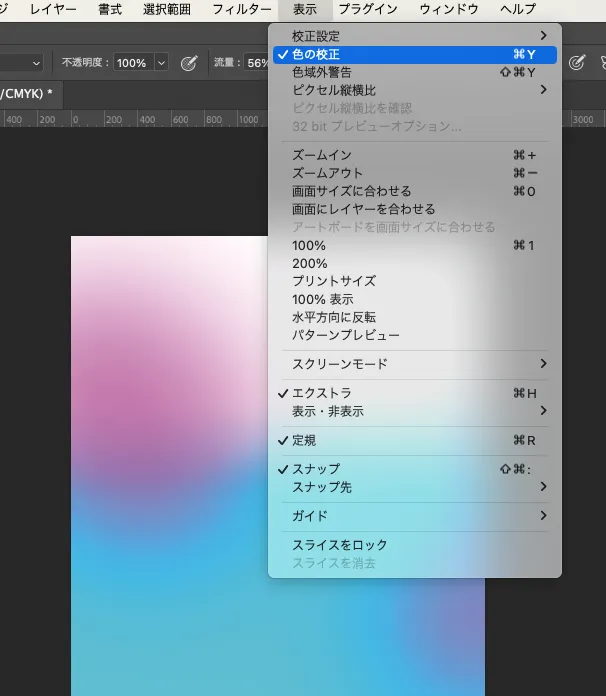606x696 pixels.
Task: Open the 選択範囲 menu
Action: click(x=167, y=9)
